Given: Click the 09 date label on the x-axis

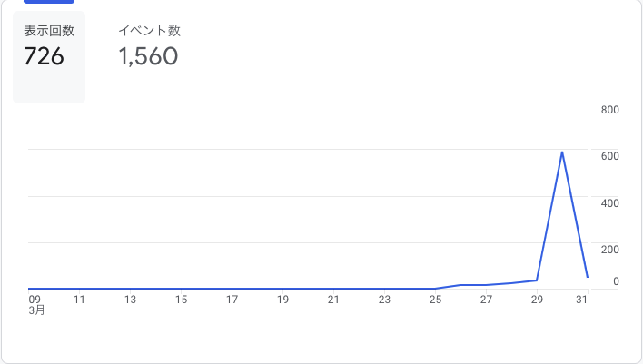Looking at the screenshot, I should tap(35, 300).
